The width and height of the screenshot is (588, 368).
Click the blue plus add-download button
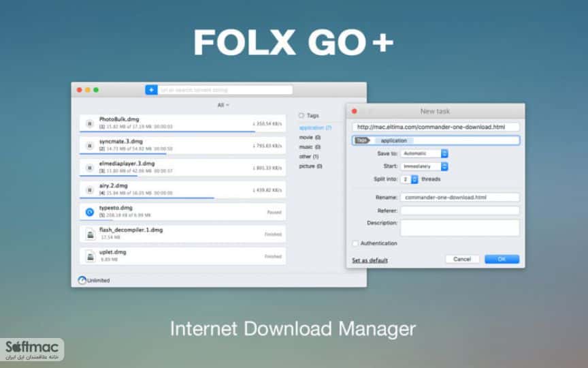click(x=152, y=90)
